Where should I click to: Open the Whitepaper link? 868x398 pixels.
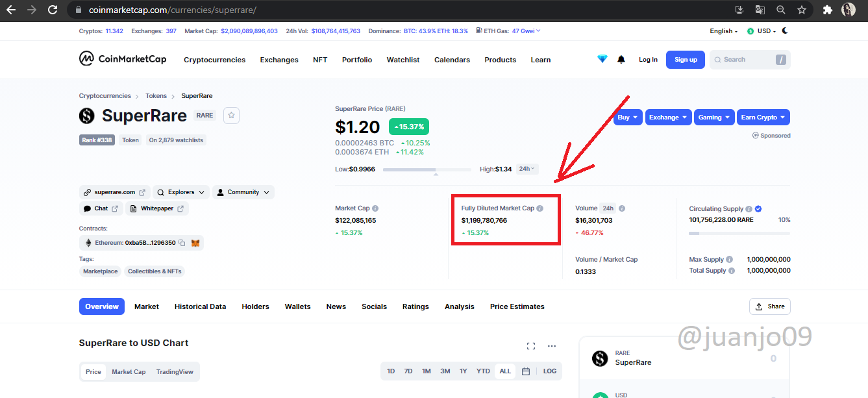157,208
